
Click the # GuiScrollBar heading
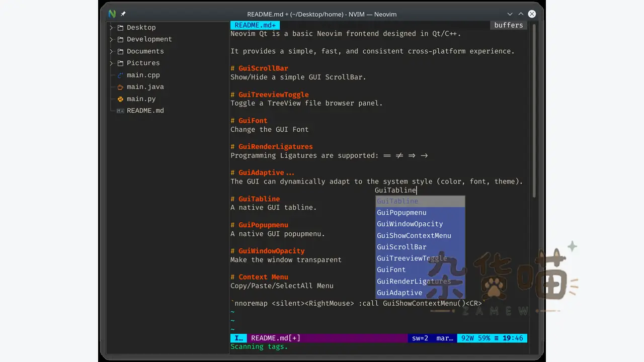pos(259,68)
